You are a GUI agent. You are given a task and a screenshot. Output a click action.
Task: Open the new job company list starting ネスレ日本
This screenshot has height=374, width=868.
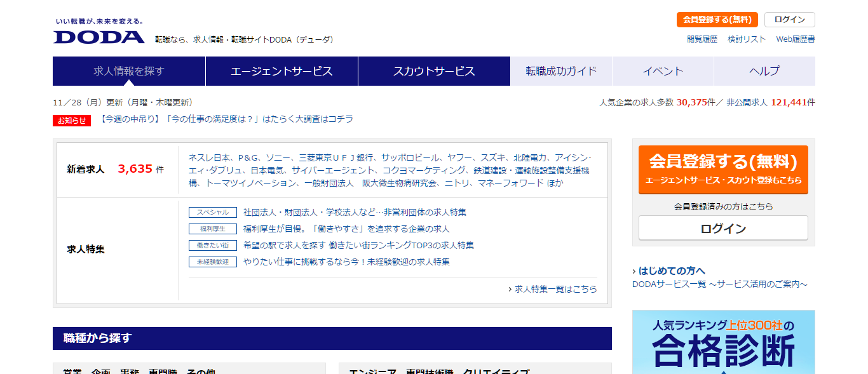pyautogui.click(x=390, y=170)
